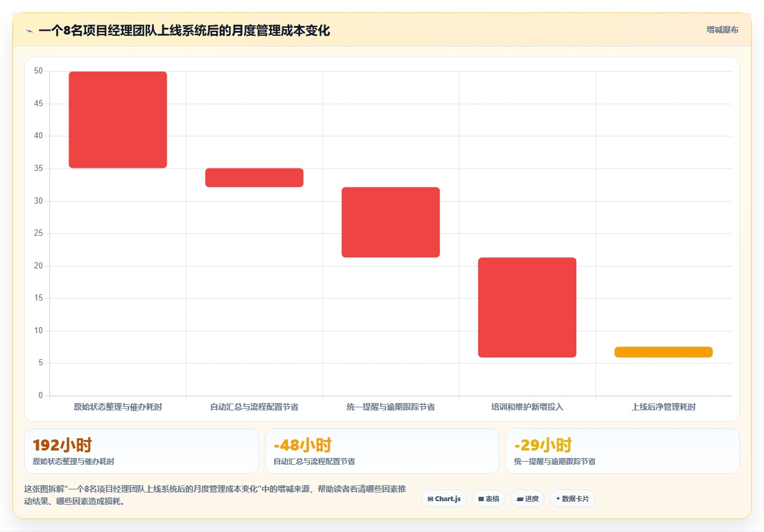Viewport: 764px width, 532px height.
Task: Click y-axis tick value 25
Action: tap(38, 233)
